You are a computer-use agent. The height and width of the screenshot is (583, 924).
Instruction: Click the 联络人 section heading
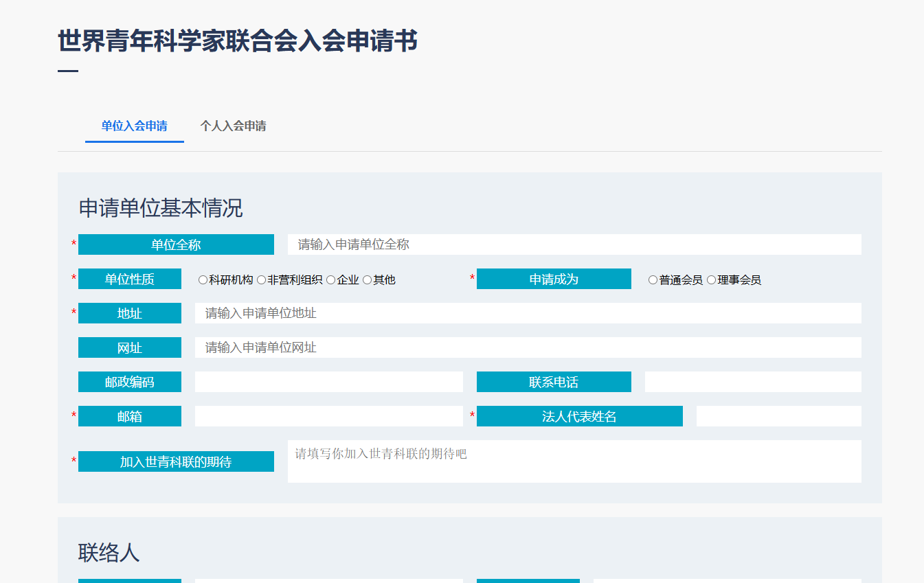109,552
